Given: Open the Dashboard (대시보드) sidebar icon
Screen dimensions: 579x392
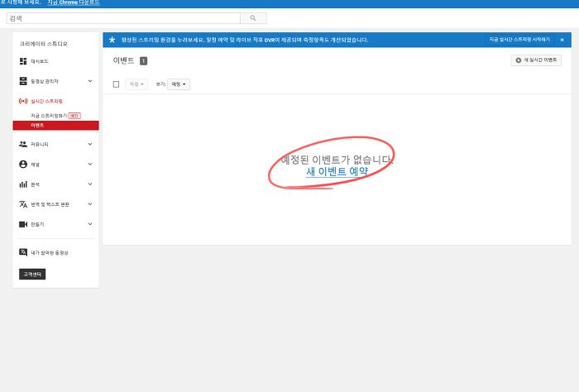Looking at the screenshot, I should (23, 61).
